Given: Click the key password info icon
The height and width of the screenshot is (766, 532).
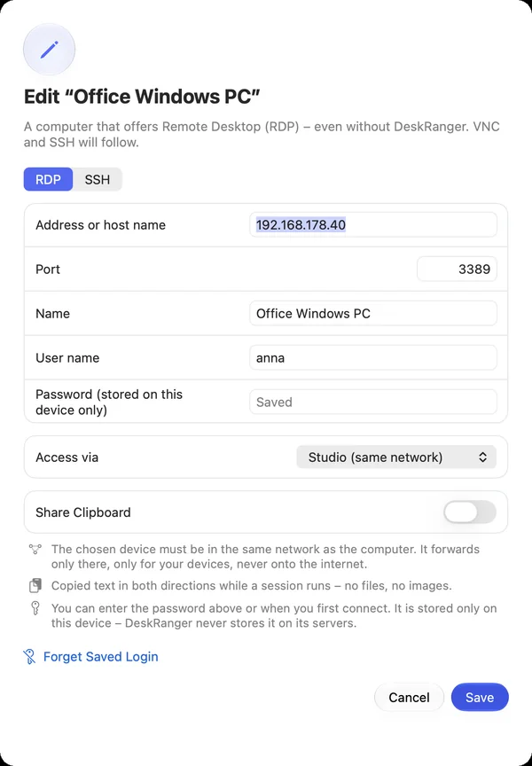Looking at the screenshot, I should pos(35,608).
